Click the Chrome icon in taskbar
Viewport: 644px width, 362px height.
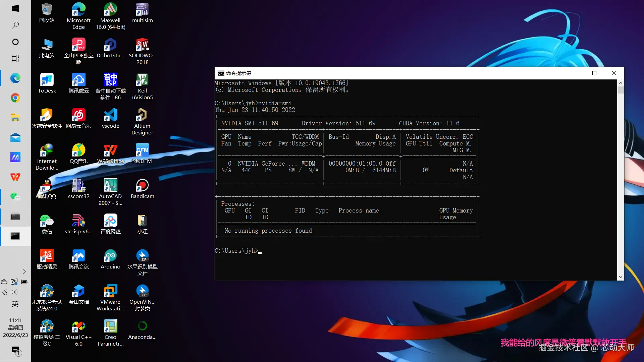(x=15, y=98)
